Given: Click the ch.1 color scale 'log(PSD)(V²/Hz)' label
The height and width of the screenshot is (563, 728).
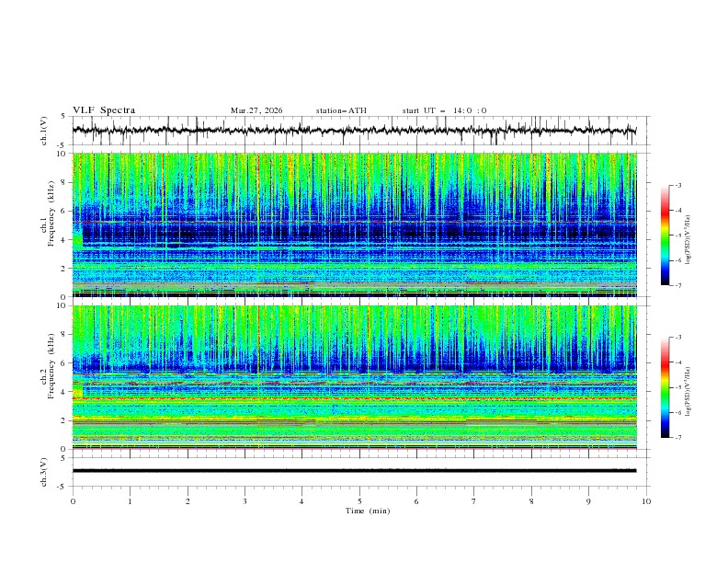Looking at the screenshot, I should [688, 240].
